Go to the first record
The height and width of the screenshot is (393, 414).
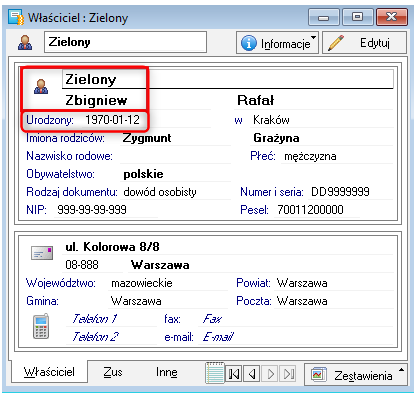[234, 374]
